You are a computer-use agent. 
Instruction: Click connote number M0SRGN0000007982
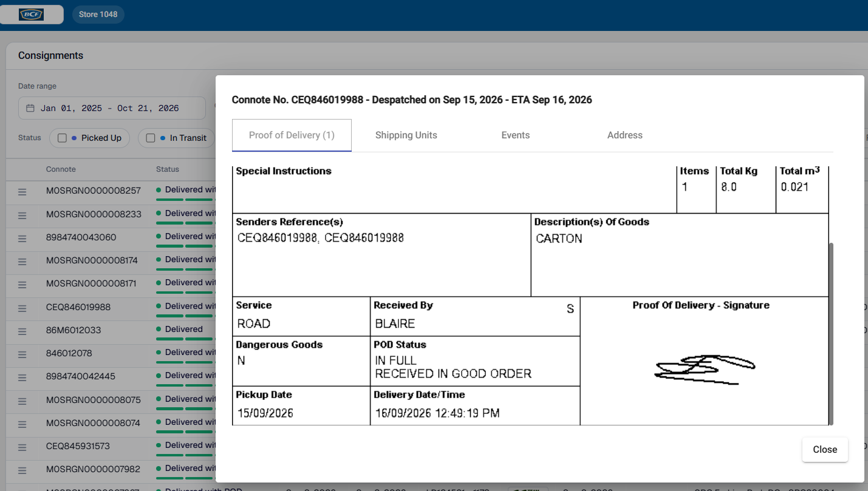point(94,469)
